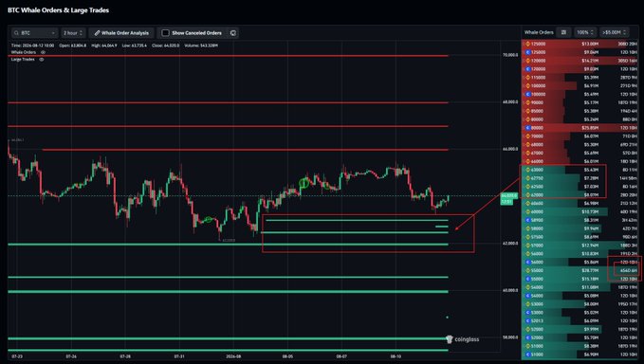Click the $8.69M value in the 57500 row

[591, 237]
